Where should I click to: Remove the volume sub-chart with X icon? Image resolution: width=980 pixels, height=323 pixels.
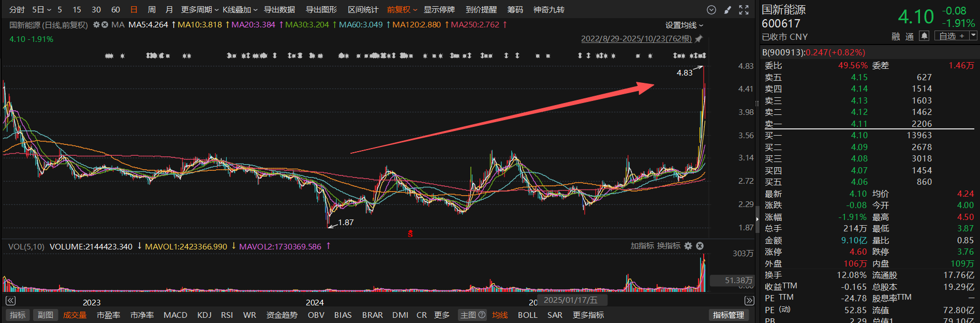click(x=700, y=246)
